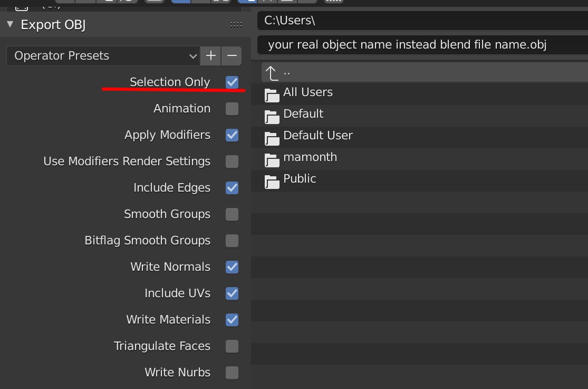Remove operator preset with minus button
The height and width of the screenshot is (389, 588).
[x=232, y=56]
